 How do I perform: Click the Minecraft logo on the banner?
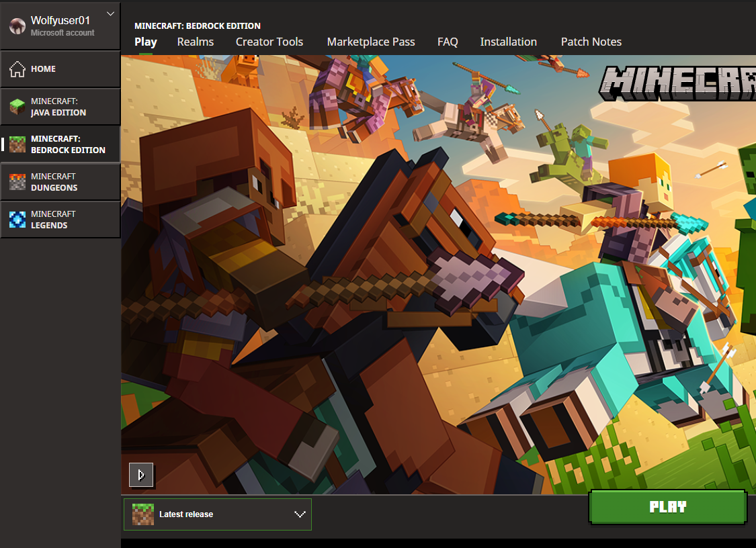point(677,84)
